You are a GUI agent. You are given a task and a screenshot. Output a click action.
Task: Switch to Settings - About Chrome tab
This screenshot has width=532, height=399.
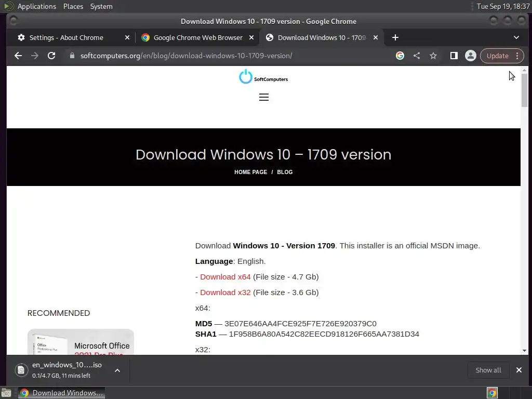tap(66, 37)
